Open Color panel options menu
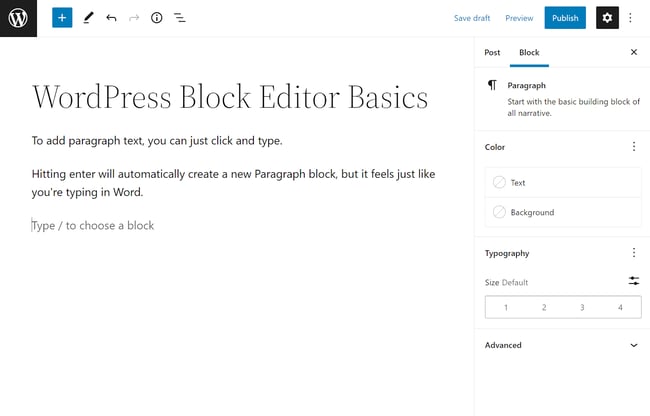This screenshot has width=650, height=416. point(634,147)
